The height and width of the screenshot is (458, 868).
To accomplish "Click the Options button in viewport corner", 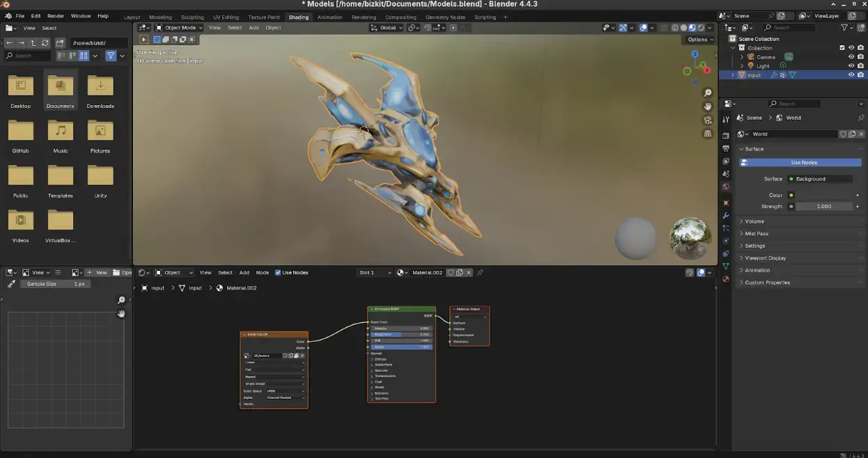I will [697, 39].
